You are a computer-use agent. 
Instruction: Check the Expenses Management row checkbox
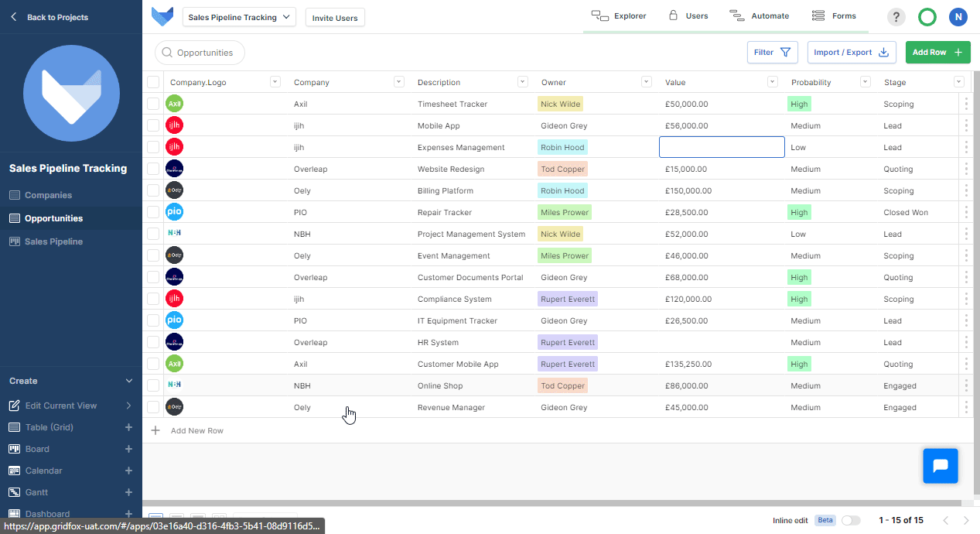point(153,147)
